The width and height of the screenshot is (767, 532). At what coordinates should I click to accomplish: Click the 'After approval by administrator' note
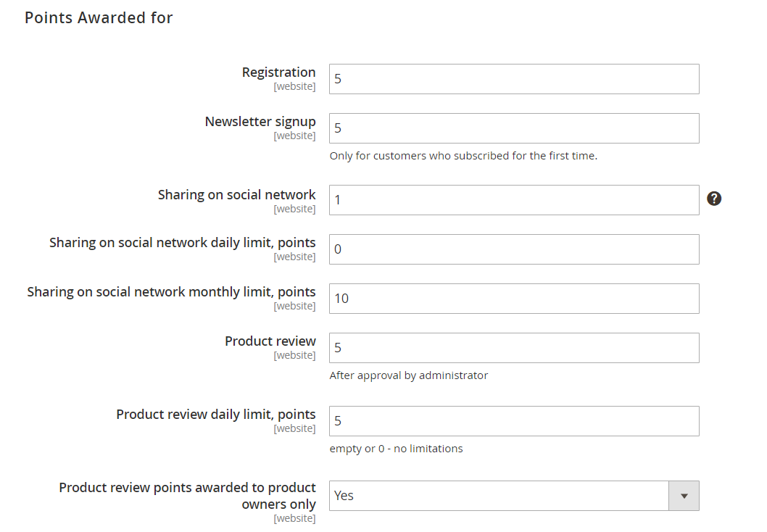(x=408, y=375)
